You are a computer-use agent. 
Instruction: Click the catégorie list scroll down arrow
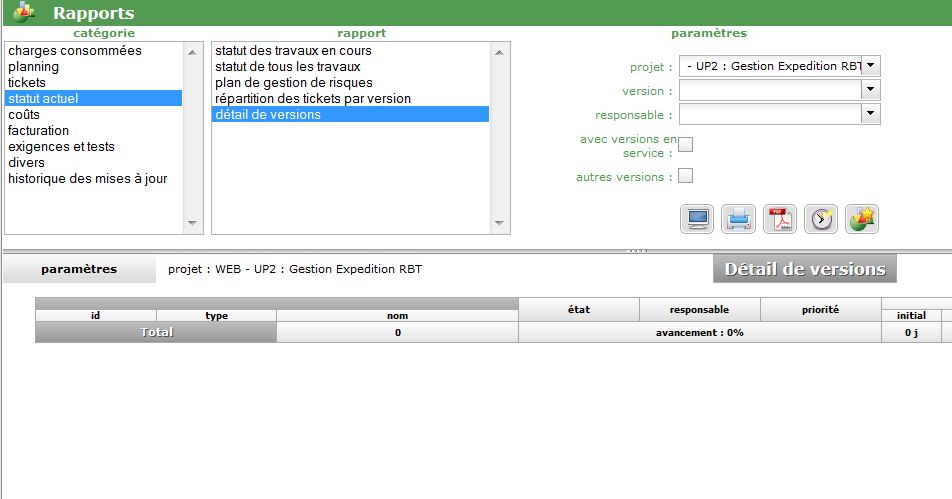193,224
